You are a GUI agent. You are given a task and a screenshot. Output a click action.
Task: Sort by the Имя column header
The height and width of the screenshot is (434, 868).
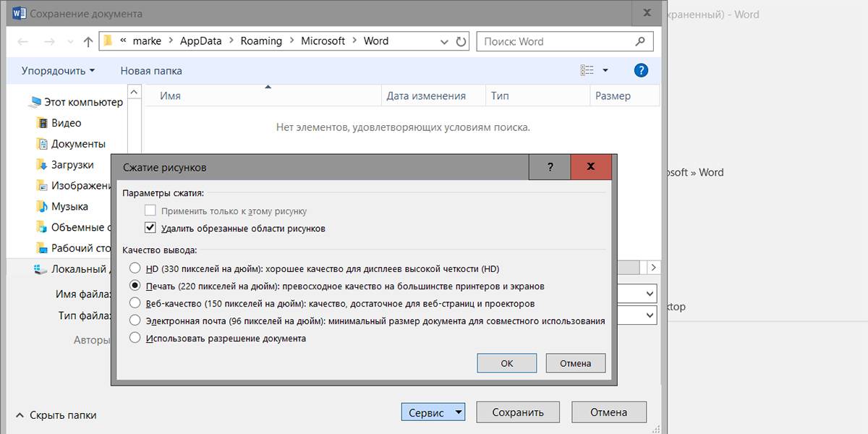point(263,95)
